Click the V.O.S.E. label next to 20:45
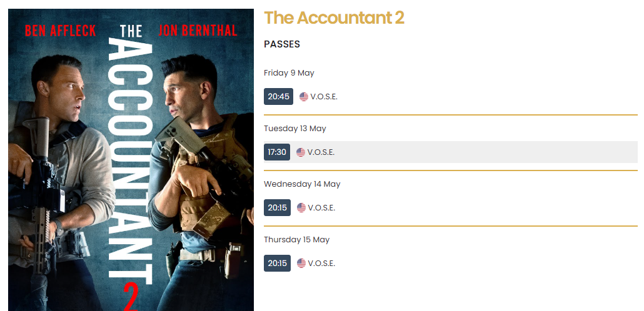The width and height of the screenshot is (644, 311). pyautogui.click(x=324, y=97)
